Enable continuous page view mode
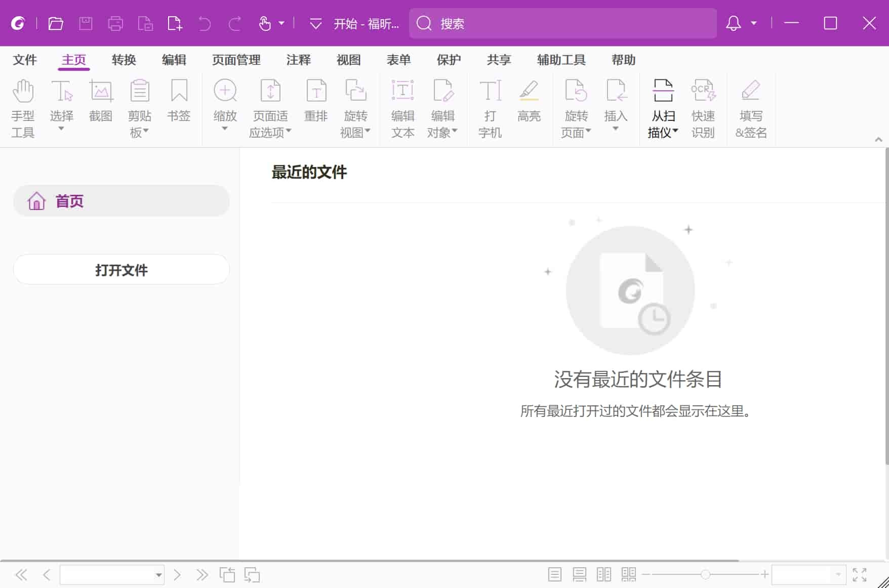The image size is (889, 588). (x=579, y=574)
